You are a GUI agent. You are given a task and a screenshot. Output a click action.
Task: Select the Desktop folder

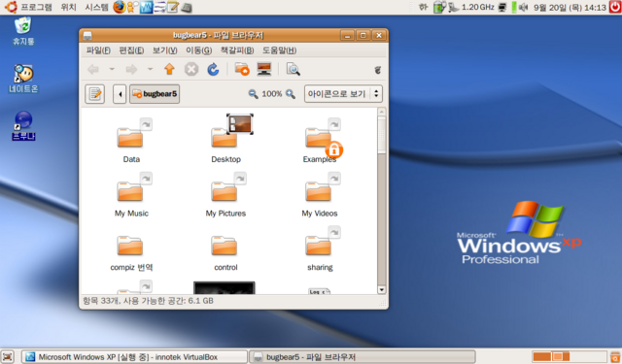[225, 140]
